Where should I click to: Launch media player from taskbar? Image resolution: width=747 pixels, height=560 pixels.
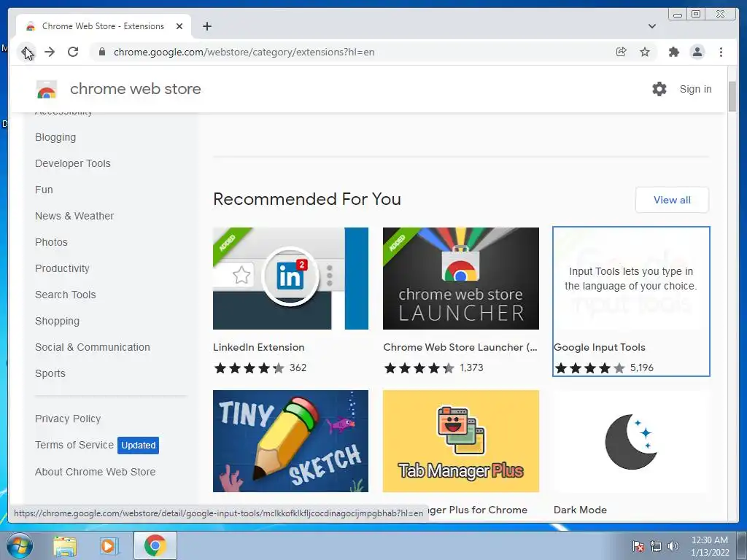pos(109,546)
